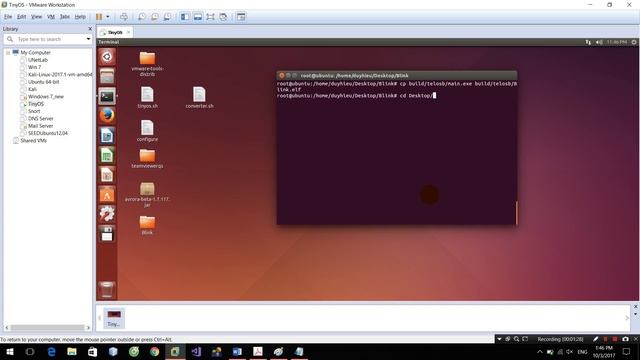
Task: Click the TinyOS thumbnail in the thumbnail bar
Action: [114, 318]
